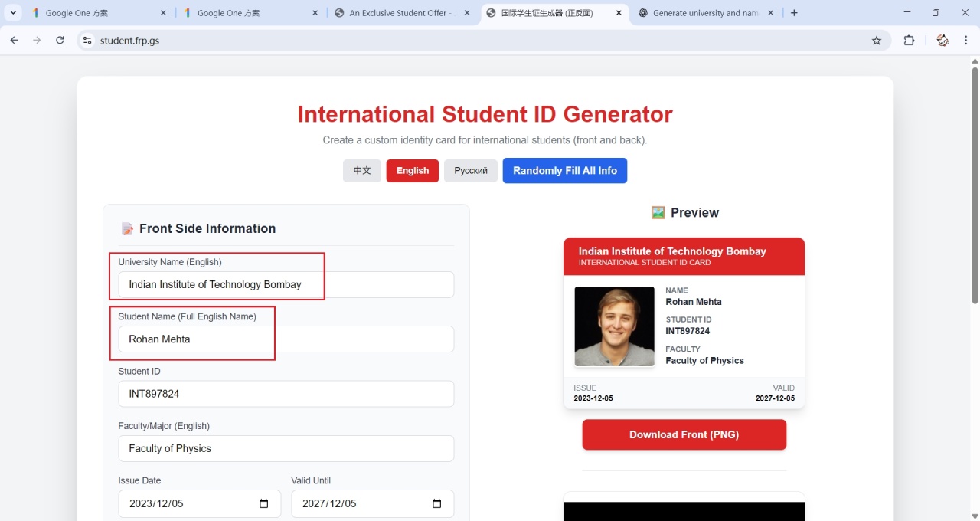Click Randomly Fill All Info button
Screen dimensions: 980x521
pyautogui.click(x=565, y=171)
